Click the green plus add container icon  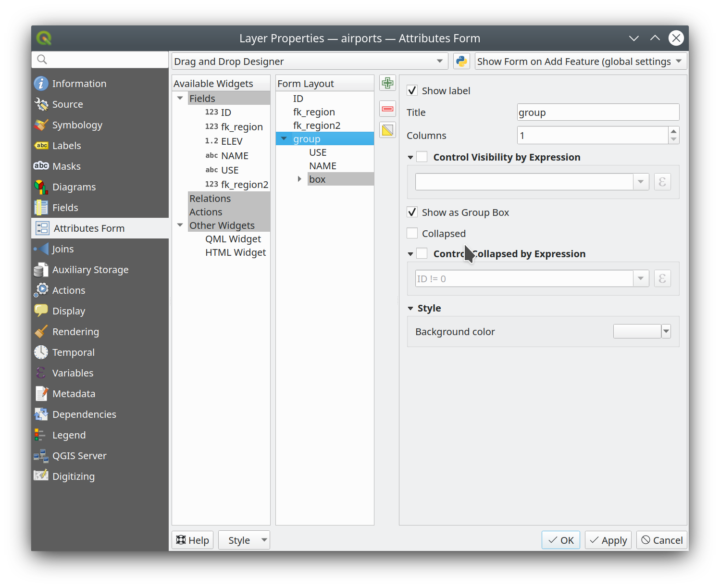(x=387, y=83)
